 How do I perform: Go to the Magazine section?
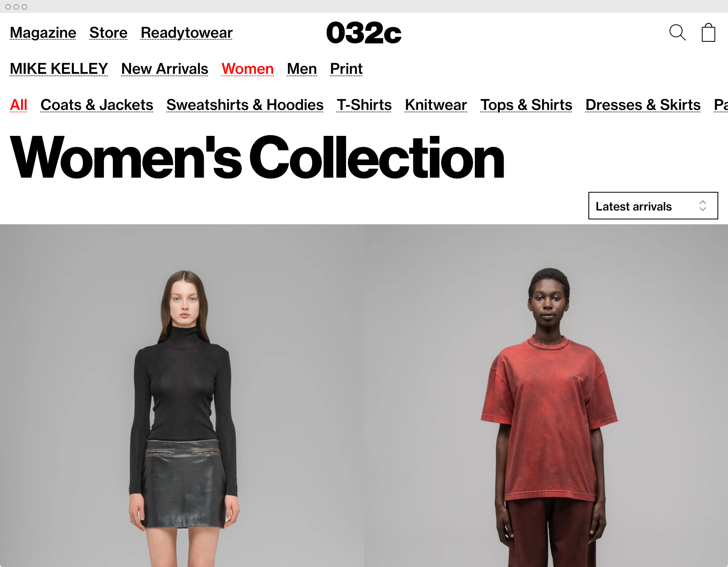pyautogui.click(x=43, y=33)
